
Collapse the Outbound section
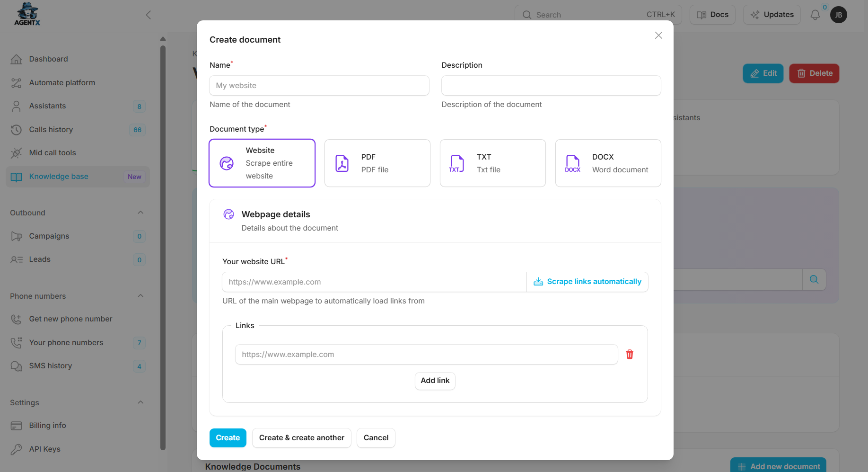pyautogui.click(x=140, y=213)
